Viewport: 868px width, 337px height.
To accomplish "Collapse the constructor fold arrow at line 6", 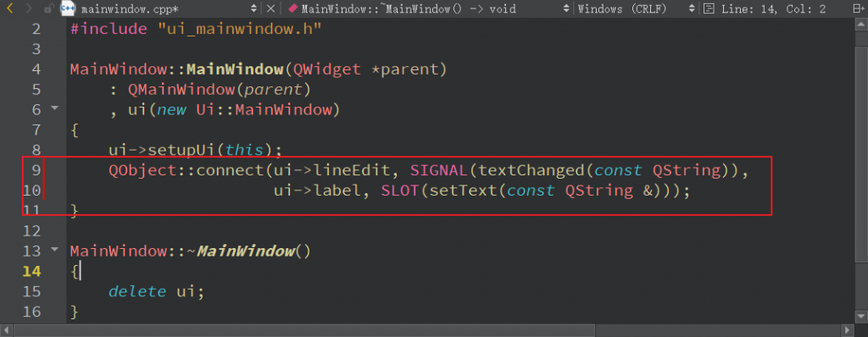I will click(54, 108).
